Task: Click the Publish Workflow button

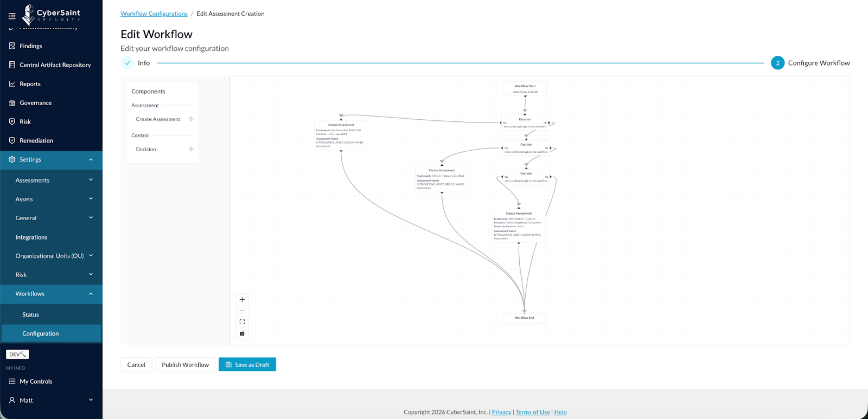Action: point(185,365)
